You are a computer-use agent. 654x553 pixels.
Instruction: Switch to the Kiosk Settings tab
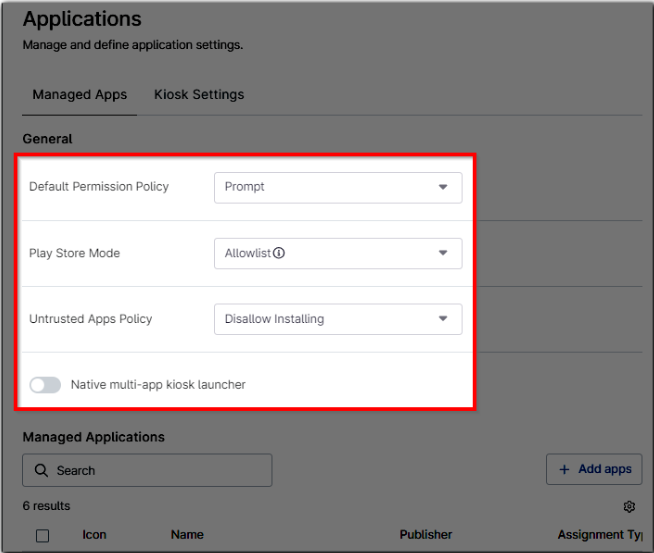coord(199,95)
